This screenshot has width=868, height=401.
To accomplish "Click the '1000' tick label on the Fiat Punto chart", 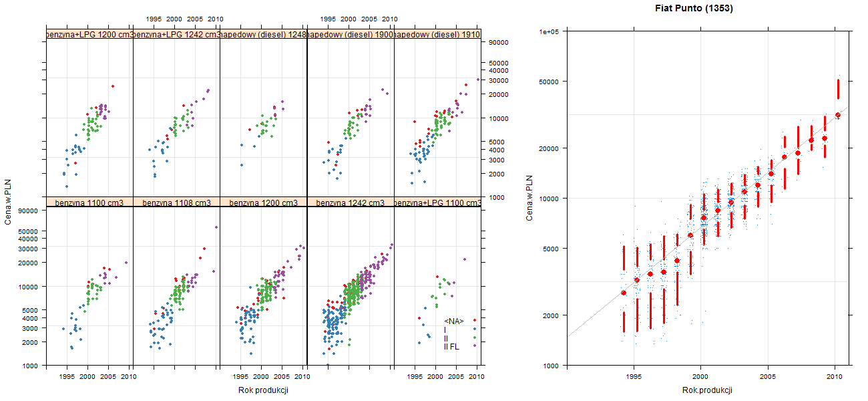I will (x=552, y=366).
